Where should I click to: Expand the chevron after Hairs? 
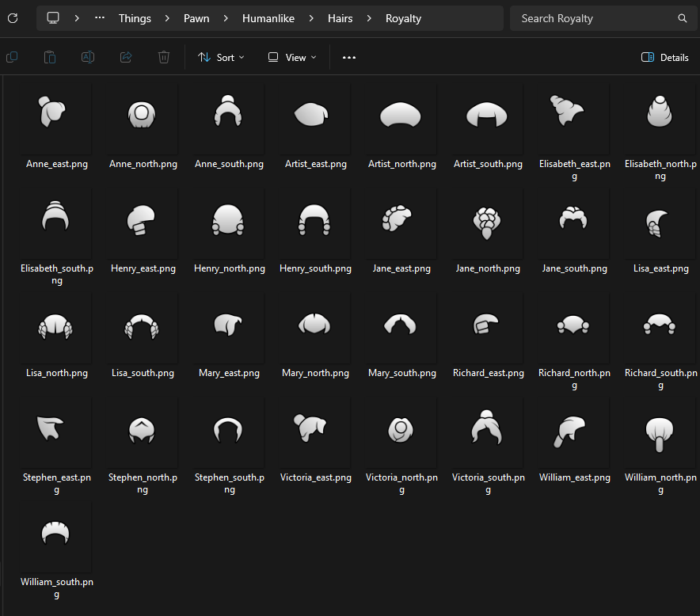tap(369, 18)
